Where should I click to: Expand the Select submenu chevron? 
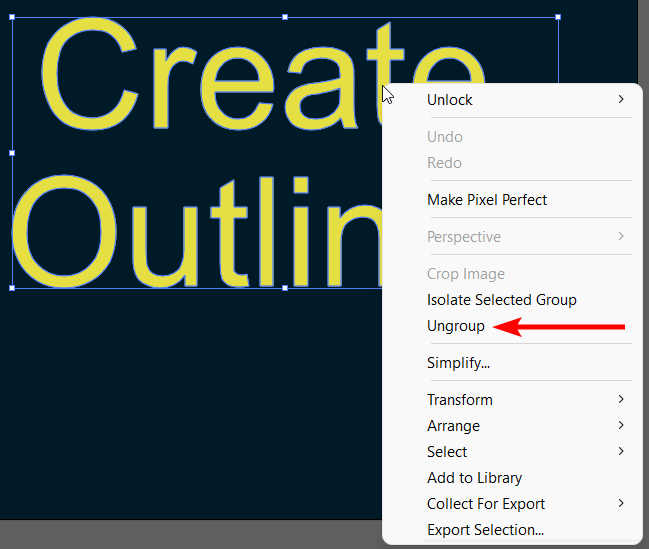(621, 451)
